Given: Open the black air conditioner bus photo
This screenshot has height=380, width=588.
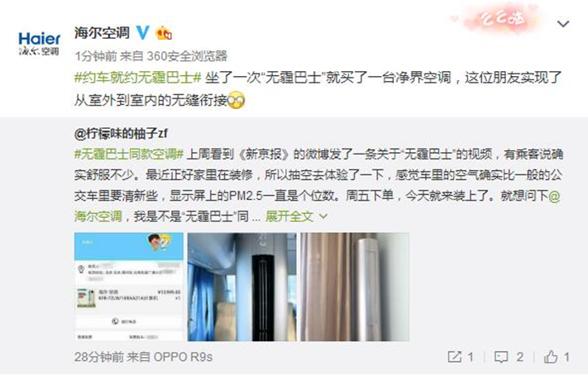Looking at the screenshot, I should pos(241,287).
